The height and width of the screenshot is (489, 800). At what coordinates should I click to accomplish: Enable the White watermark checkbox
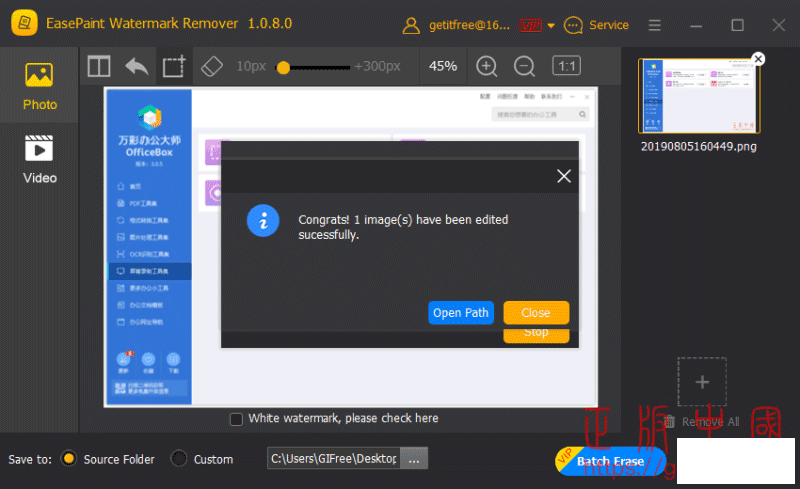pos(236,419)
